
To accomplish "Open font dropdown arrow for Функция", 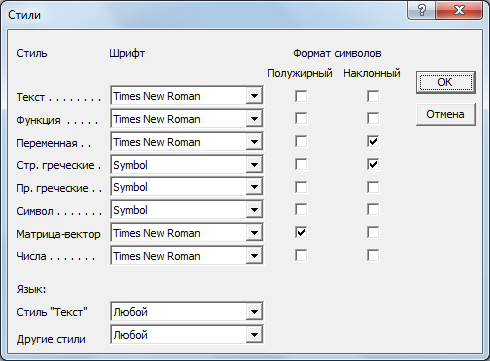I will (x=254, y=119).
